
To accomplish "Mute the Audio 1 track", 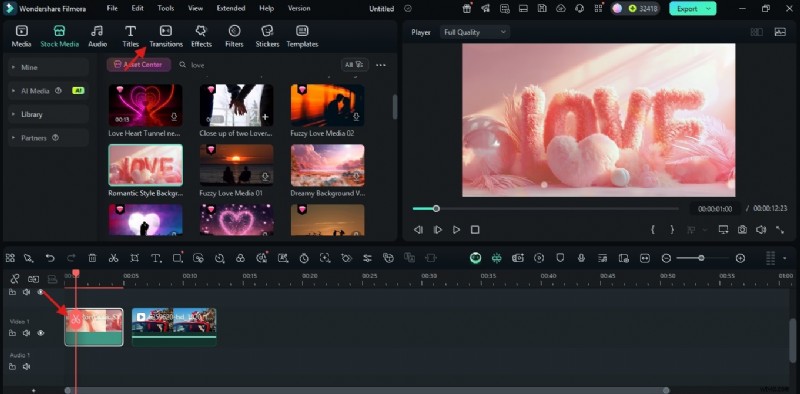I will 26,366.
